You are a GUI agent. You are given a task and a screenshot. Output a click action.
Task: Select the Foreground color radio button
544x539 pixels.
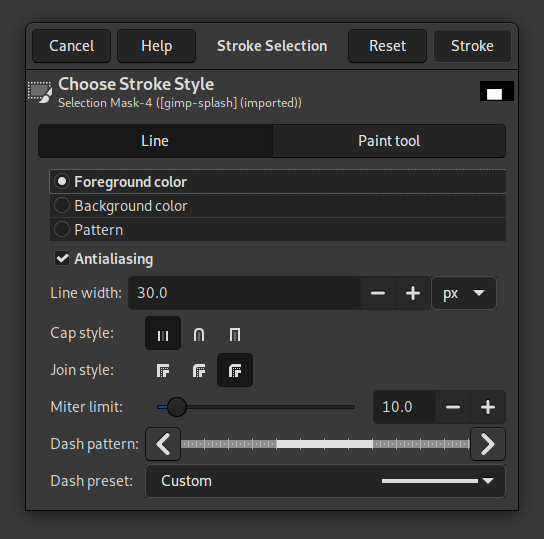tap(62, 181)
